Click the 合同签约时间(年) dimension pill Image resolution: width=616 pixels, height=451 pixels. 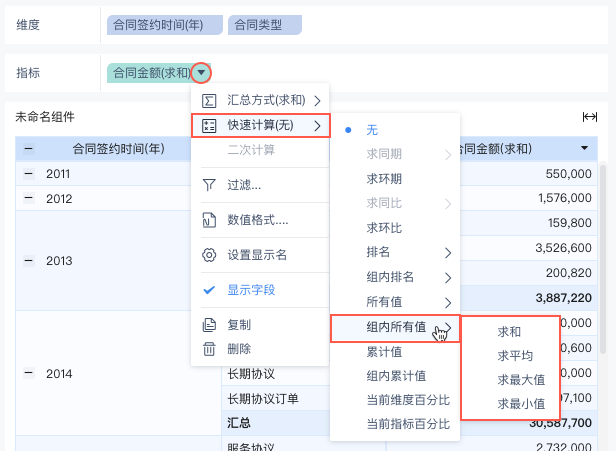tap(165, 25)
